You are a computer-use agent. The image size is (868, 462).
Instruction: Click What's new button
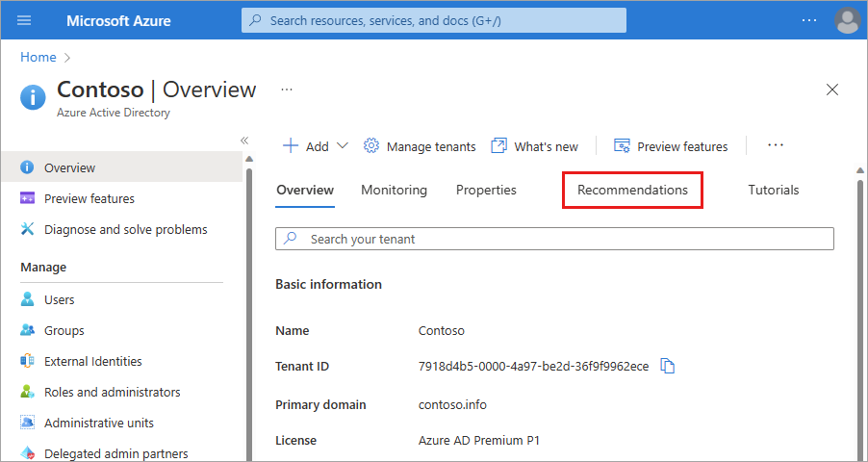pyautogui.click(x=535, y=146)
